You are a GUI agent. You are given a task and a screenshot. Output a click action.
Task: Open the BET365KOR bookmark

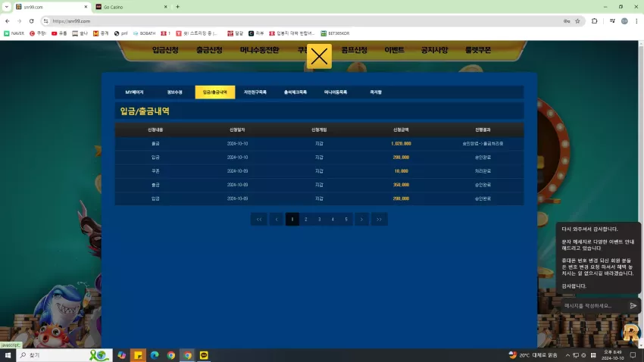(x=335, y=33)
